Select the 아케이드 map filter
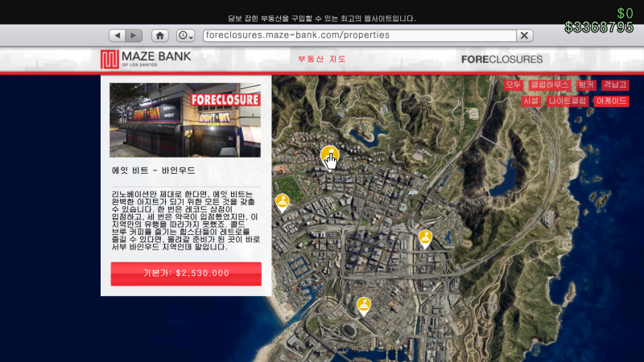 point(611,101)
